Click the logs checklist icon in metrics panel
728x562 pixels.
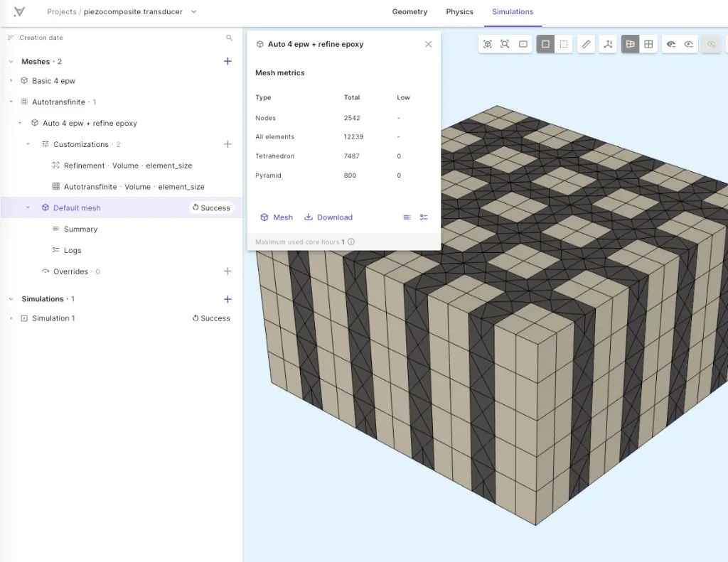(424, 217)
